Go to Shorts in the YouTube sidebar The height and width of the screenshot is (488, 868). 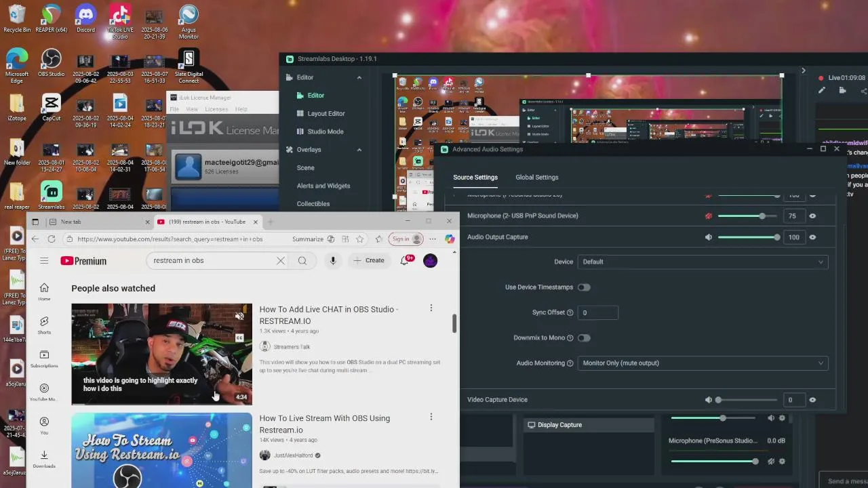[x=44, y=325]
